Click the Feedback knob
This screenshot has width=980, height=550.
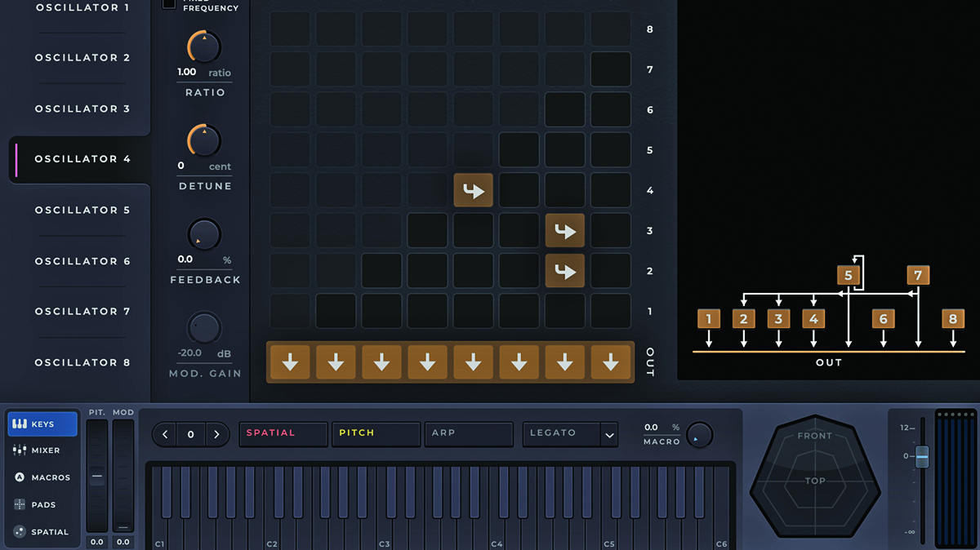pos(204,235)
